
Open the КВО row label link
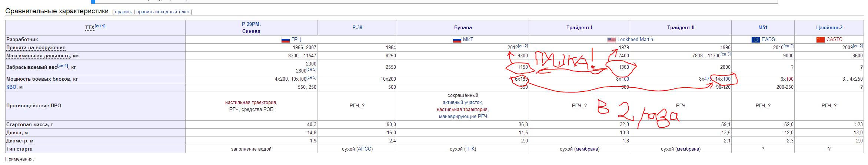[x=11, y=87]
